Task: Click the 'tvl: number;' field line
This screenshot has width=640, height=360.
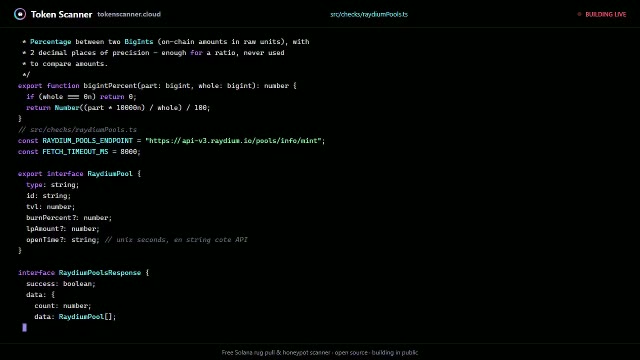Action: 51,207
